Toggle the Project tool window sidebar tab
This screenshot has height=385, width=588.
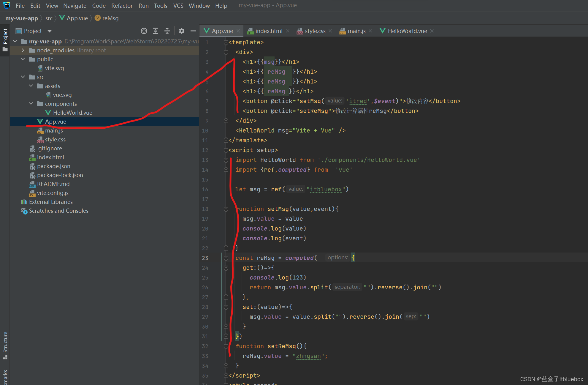click(x=5, y=40)
